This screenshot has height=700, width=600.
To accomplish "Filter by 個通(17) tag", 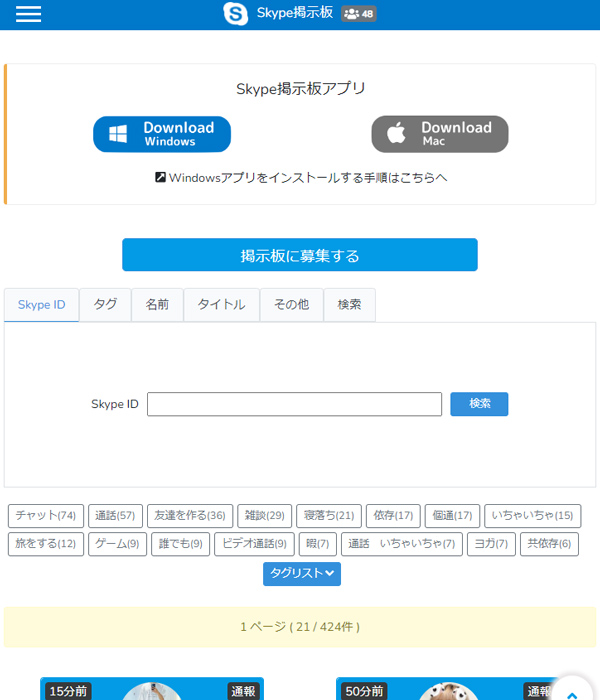I will 452,516.
